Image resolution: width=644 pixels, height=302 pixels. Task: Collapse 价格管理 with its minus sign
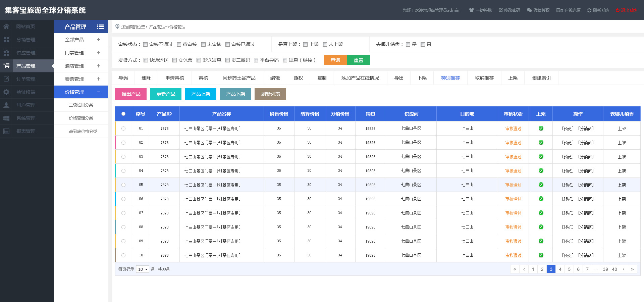point(99,92)
